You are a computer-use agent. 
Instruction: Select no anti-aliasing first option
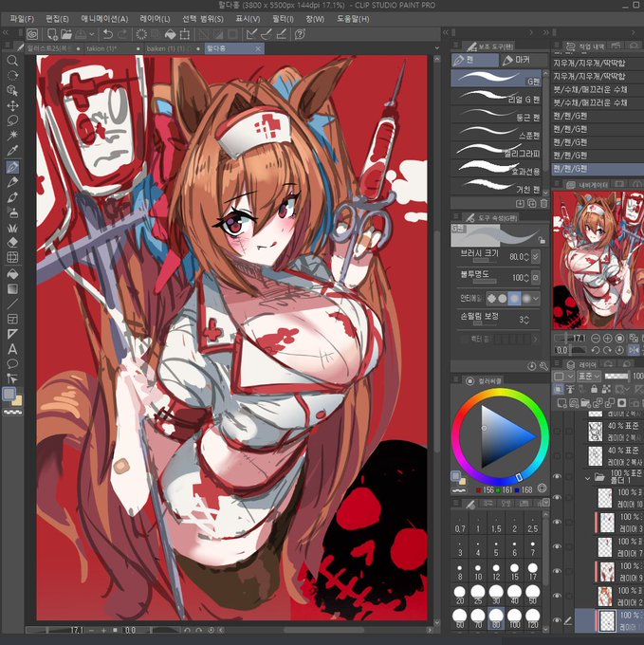point(491,299)
